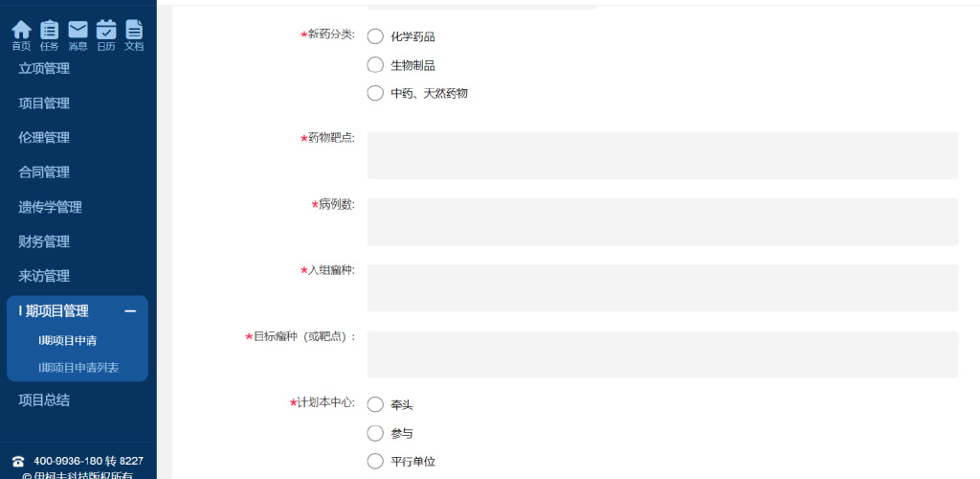Screen dimensions: 980x479
Task: Select the 化学药品 radio option
Action: click(375, 36)
